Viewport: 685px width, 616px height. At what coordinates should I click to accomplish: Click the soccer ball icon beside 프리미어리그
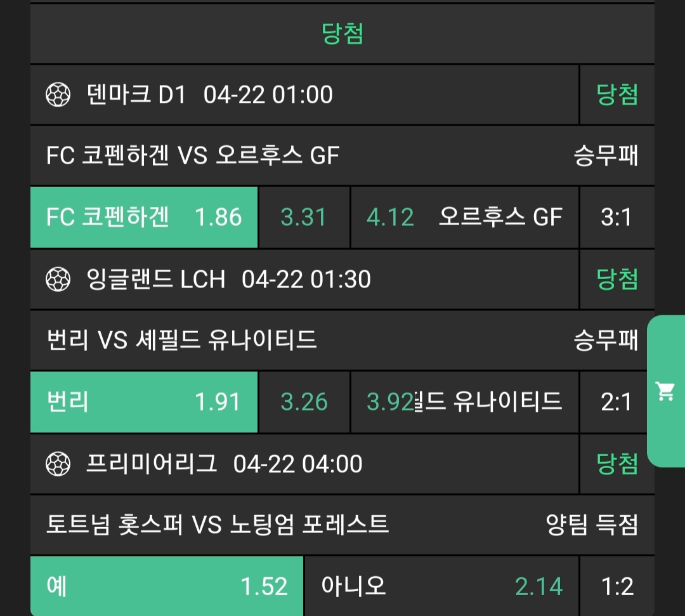click(58, 464)
